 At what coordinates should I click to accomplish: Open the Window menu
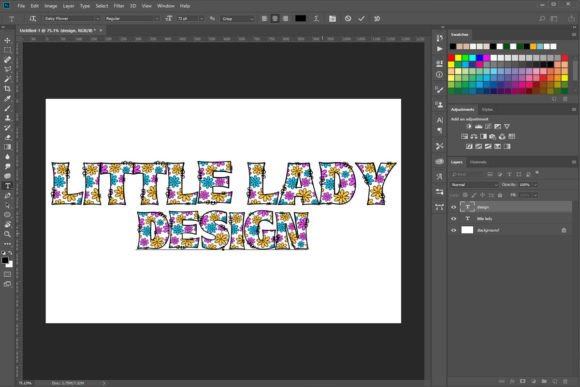pos(166,6)
